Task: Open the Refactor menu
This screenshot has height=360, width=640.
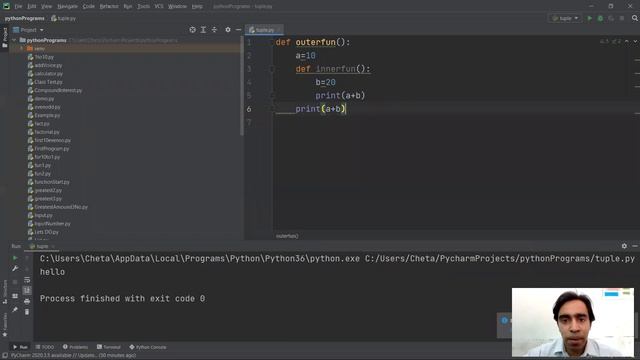Action: coord(109,7)
